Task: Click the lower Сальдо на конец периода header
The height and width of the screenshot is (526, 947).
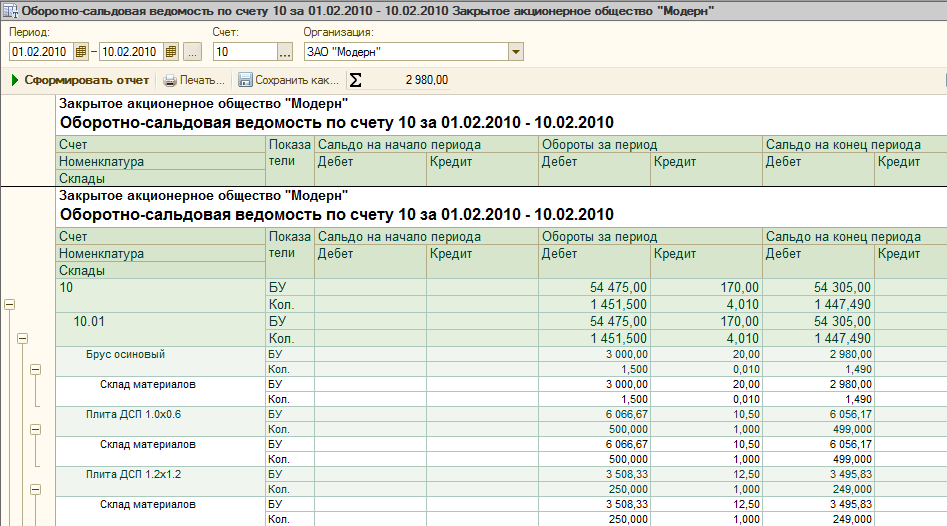Action: 855,236
